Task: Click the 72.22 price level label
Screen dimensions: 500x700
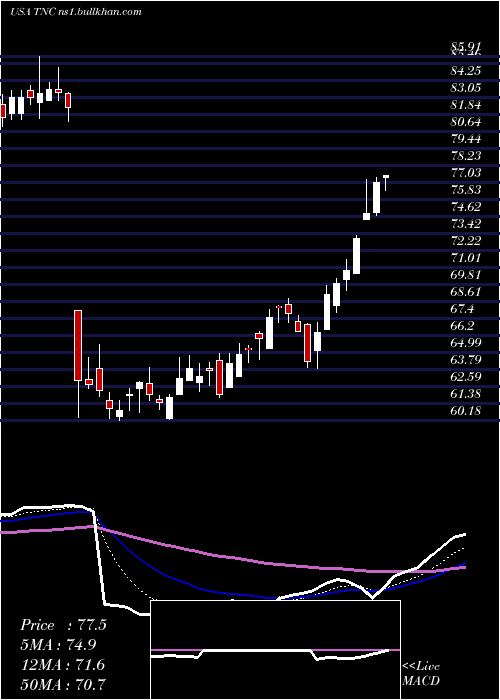Action: [466, 240]
